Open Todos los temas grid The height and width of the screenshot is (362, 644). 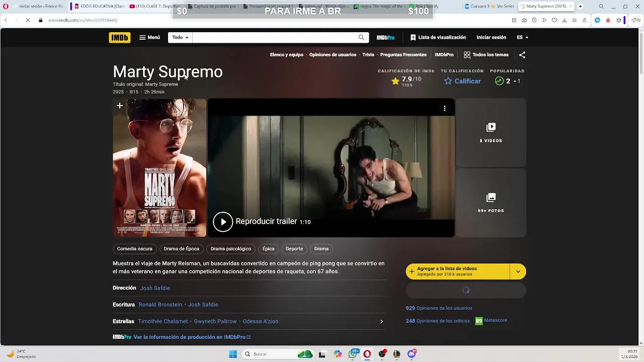tap(486, 55)
